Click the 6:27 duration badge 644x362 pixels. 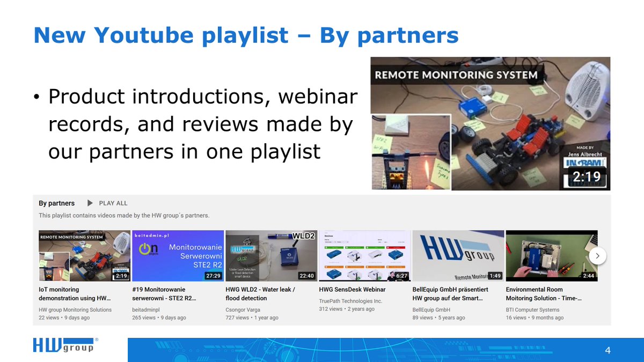tap(401, 276)
